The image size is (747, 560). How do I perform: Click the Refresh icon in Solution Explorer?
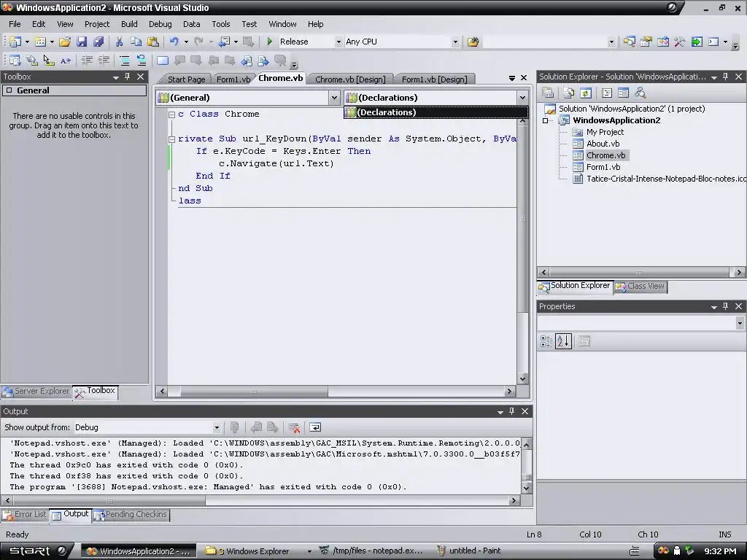[x=586, y=93]
